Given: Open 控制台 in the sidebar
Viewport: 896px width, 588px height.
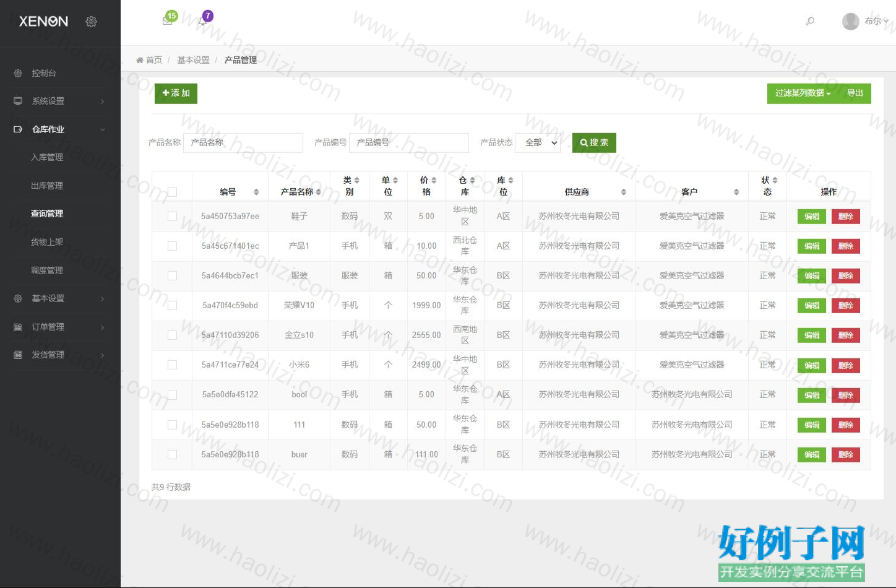Looking at the screenshot, I should [44, 73].
